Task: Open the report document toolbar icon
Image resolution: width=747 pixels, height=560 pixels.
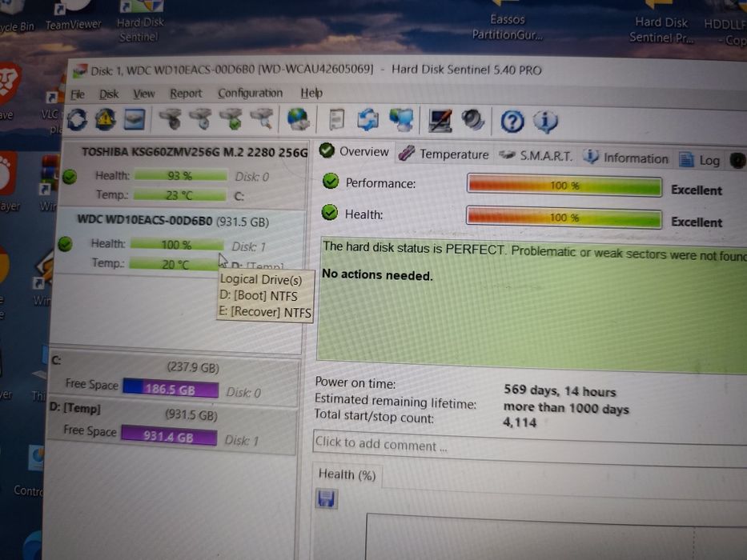Action: click(x=337, y=119)
